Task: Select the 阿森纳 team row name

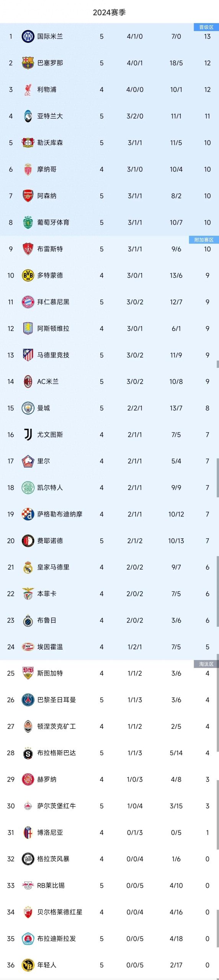Action: click(47, 196)
